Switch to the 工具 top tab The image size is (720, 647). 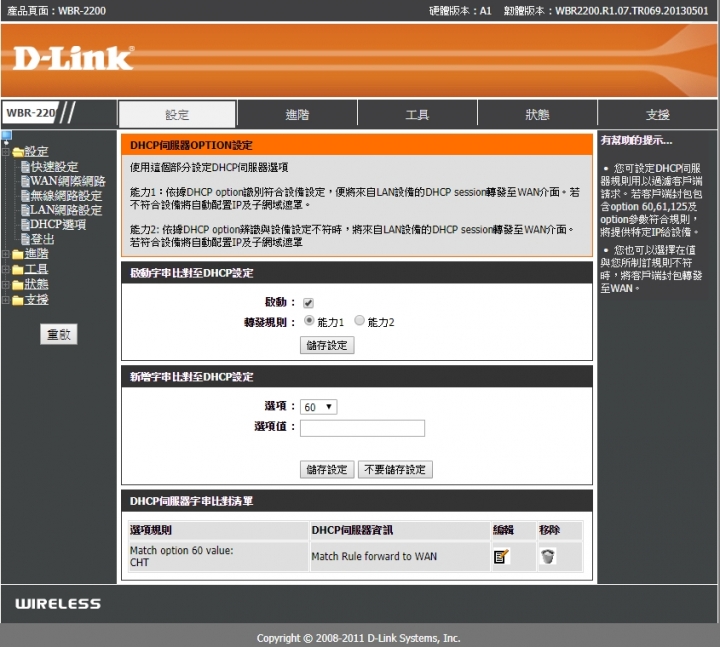pos(417,114)
